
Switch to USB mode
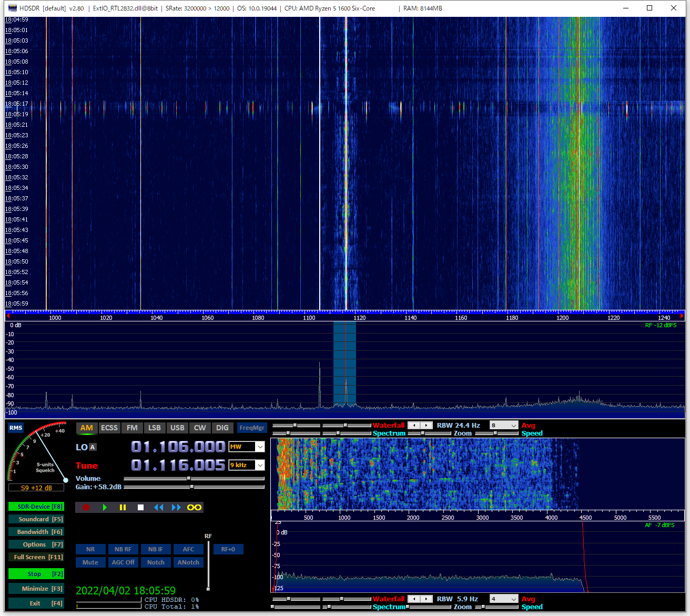click(x=177, y=428)
